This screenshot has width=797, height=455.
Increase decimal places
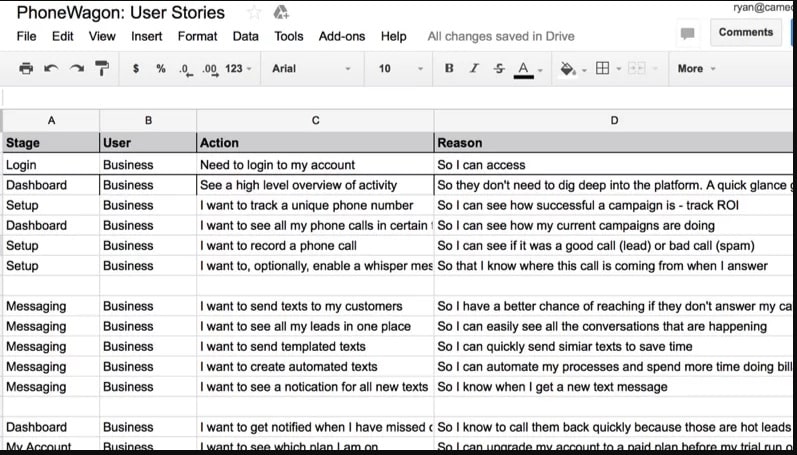click(210, 69)
